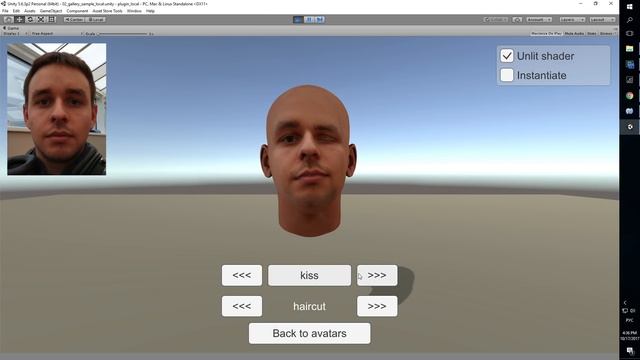Open the File menu

pyautogui.click(x=5, y=11)
